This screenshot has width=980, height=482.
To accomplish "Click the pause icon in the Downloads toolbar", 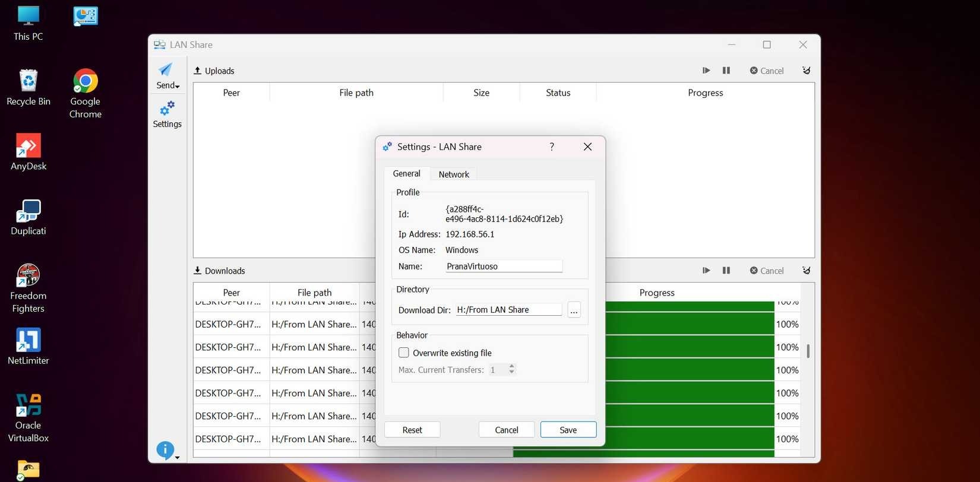I will (x=726, y=271).
